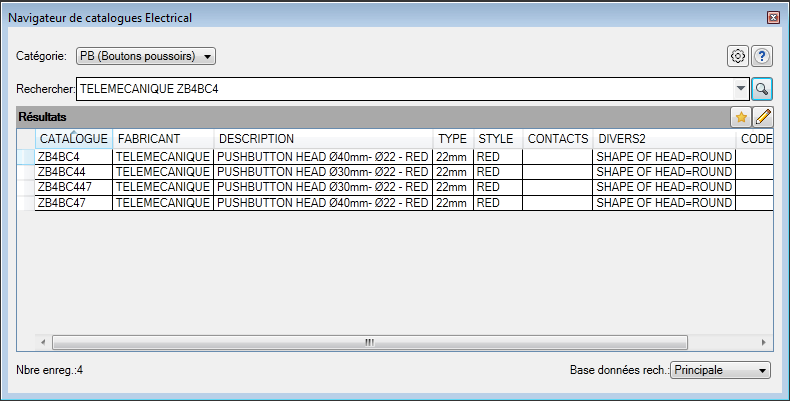Click description cell of ZB4BC447 row
This screenshot has height=401, width=790.
(x=323, y=187)
